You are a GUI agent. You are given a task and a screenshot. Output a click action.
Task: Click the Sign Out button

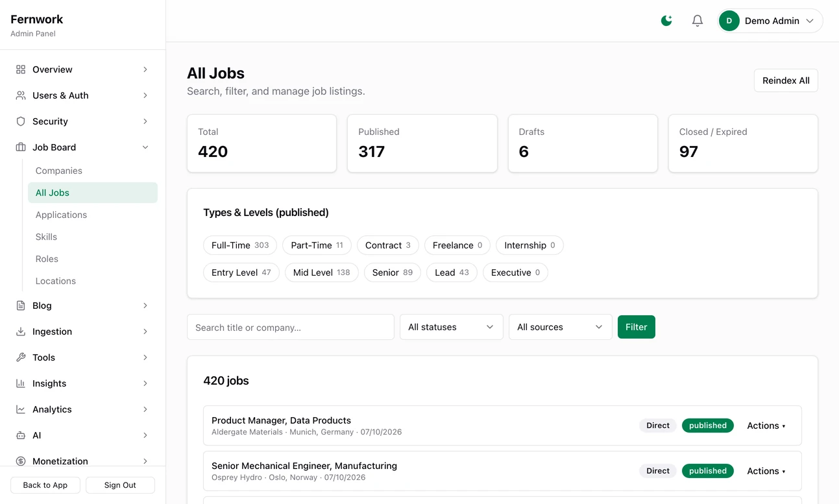coord(120,485)
